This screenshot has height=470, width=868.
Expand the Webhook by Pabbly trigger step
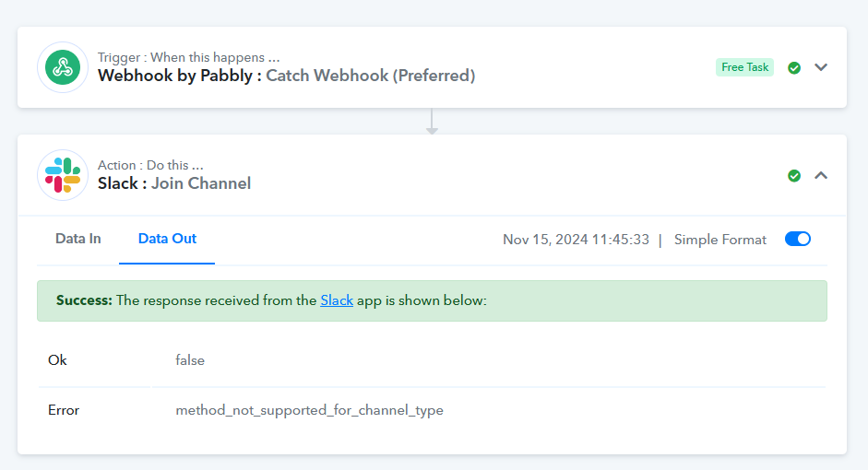click(821, 67)
